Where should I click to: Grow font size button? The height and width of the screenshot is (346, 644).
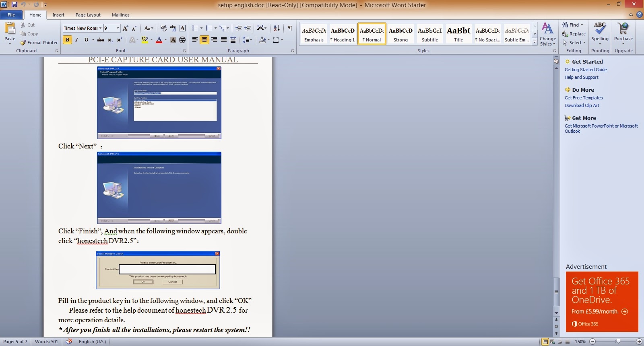pyautogui.click(x=126, y=28)
